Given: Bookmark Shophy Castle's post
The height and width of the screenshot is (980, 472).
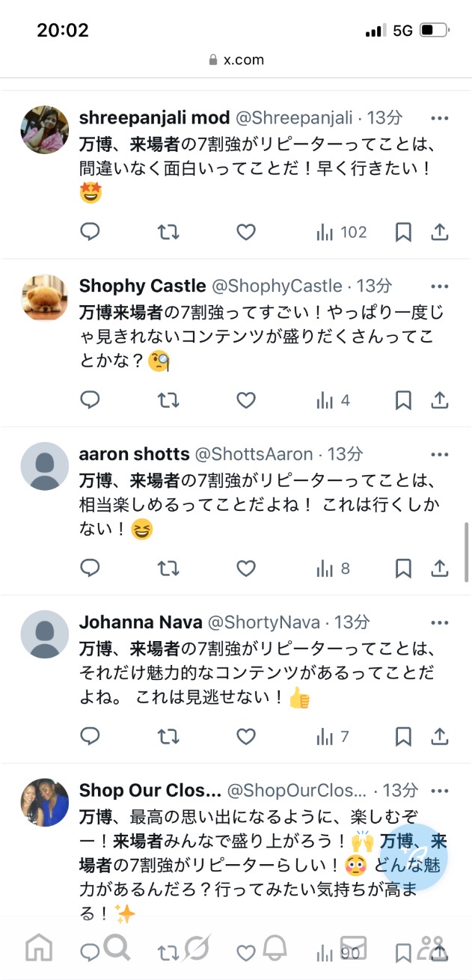Looking at the screenshot, I should pos(403,401).
